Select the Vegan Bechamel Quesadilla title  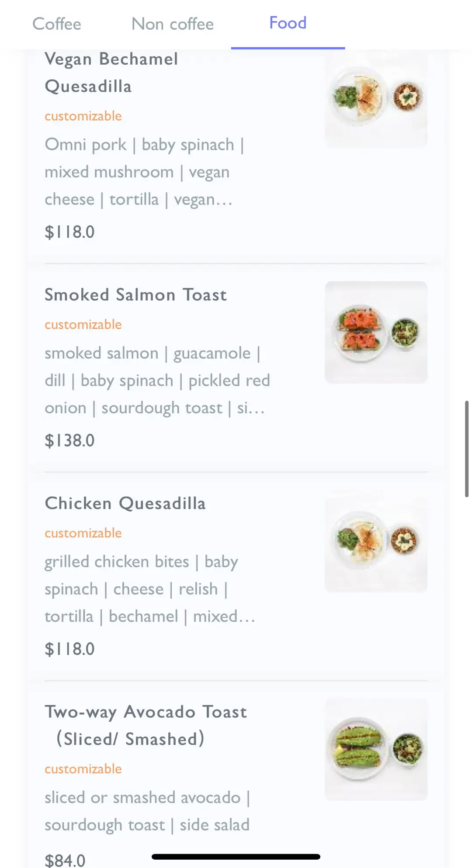[x=111, y=73]
